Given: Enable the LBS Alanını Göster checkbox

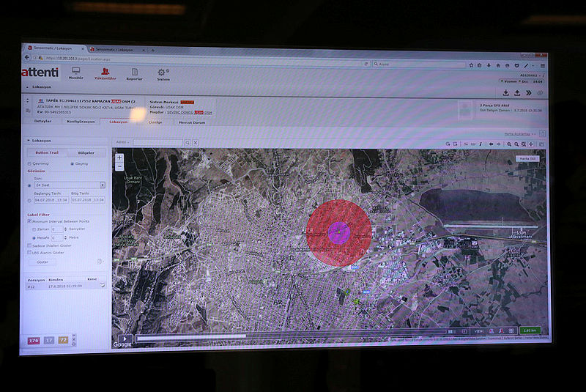Looking at the screenshot, I should pos(29,253).
